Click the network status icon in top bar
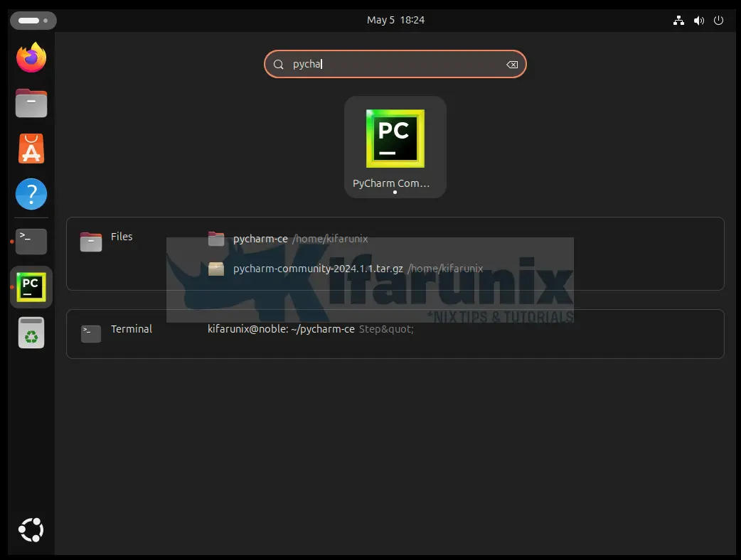The image size is (741, 560). click(x=678, y=20)
